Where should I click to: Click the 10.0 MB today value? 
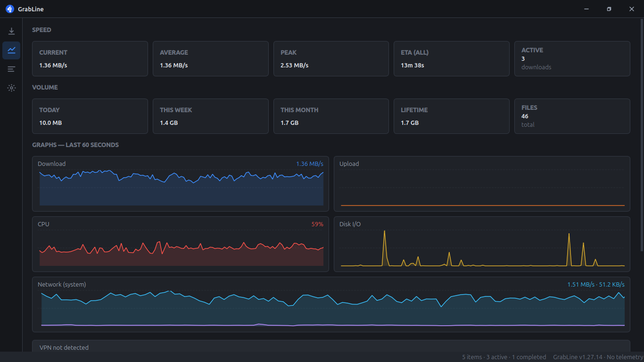tap(50, 123)
